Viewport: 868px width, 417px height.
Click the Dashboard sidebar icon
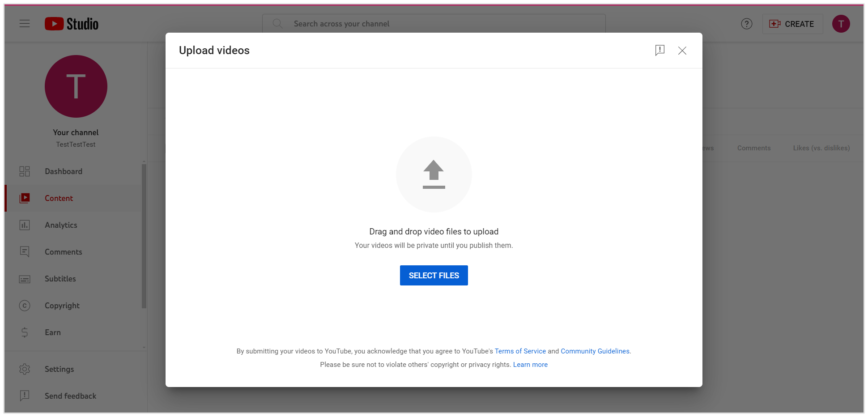click(x=25, y=171)
